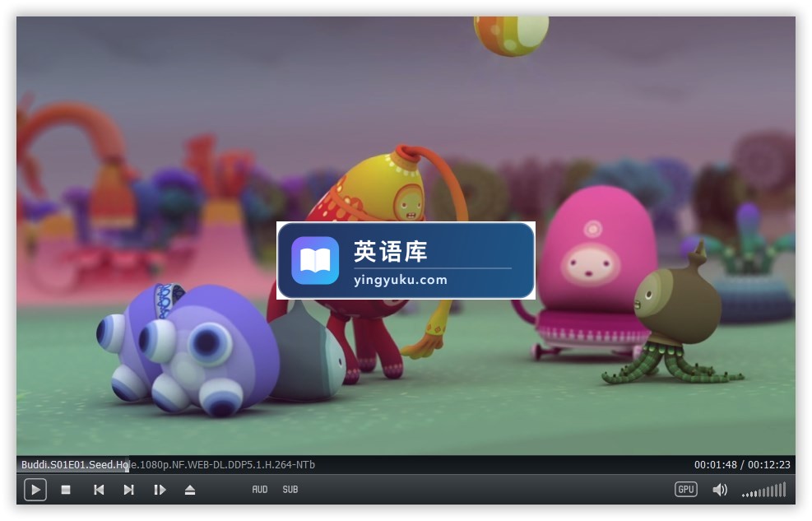Set volume using the volume bars
This screenshot has width=812, height=521.
[764, 490]
